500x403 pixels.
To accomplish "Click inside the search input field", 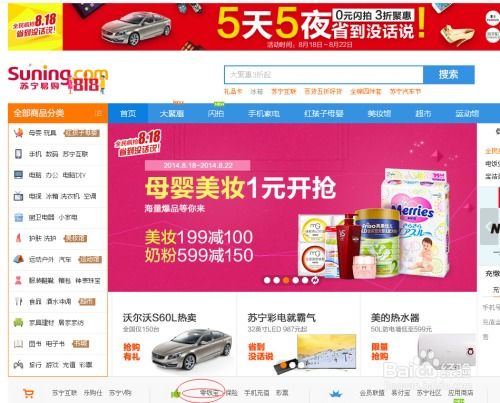I will coord(324,75).
